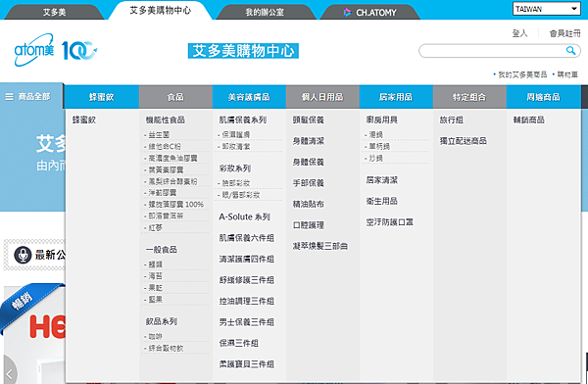Open 肌膚保養六件組 link
The image size is (588, 384).
click(247, 238)
